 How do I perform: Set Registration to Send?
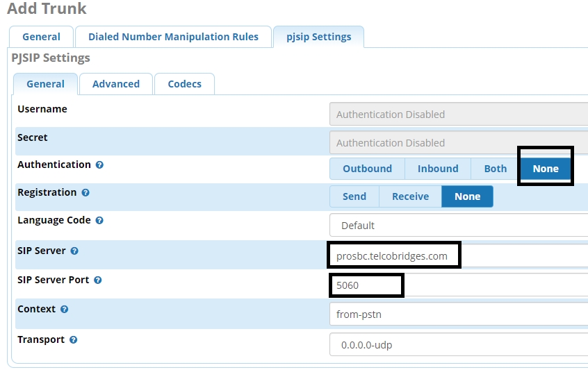pyautogui.click(x=354, y=196)
